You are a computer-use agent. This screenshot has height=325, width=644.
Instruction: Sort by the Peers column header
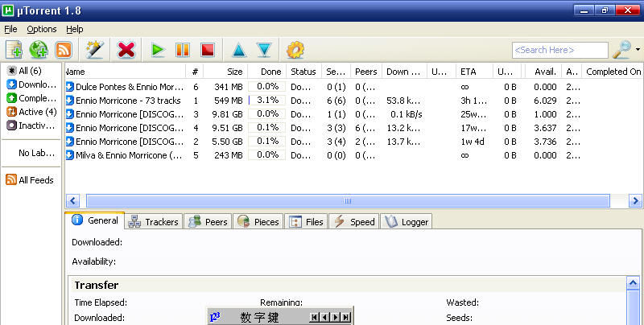coord(366,72)
